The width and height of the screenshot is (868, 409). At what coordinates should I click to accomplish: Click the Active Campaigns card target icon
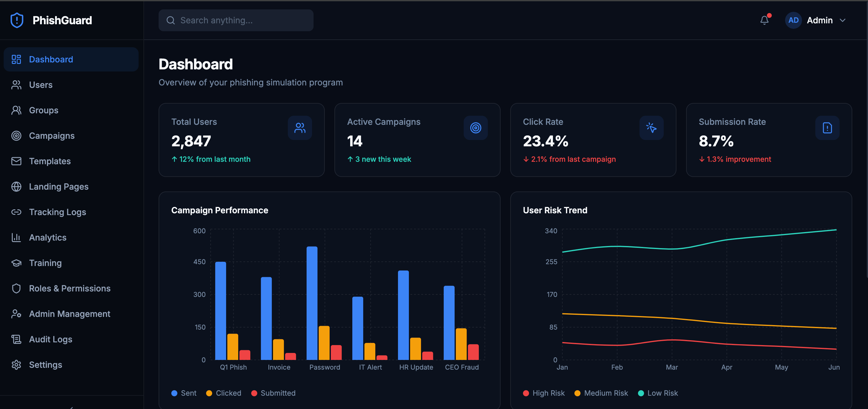(476, 128)
